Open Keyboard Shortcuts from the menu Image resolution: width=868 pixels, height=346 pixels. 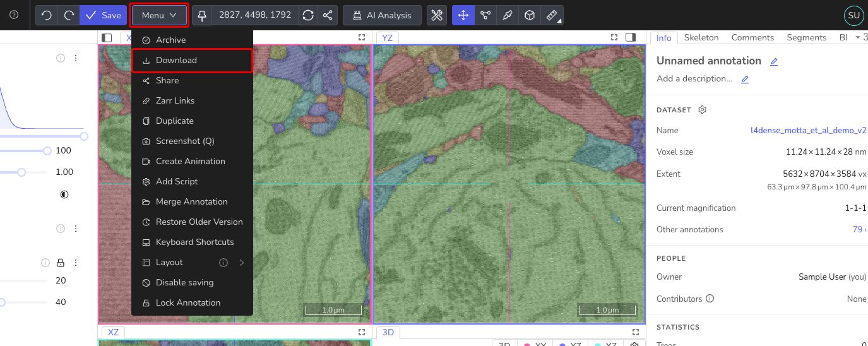tap(192, 242)
